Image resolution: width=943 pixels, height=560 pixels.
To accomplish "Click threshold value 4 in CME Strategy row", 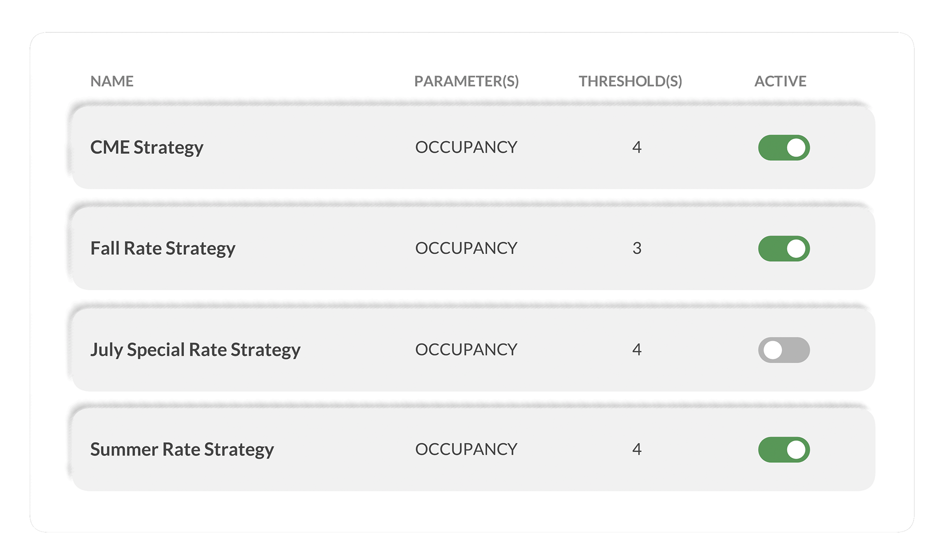I will pyautogui.click(x=637, y=147).
